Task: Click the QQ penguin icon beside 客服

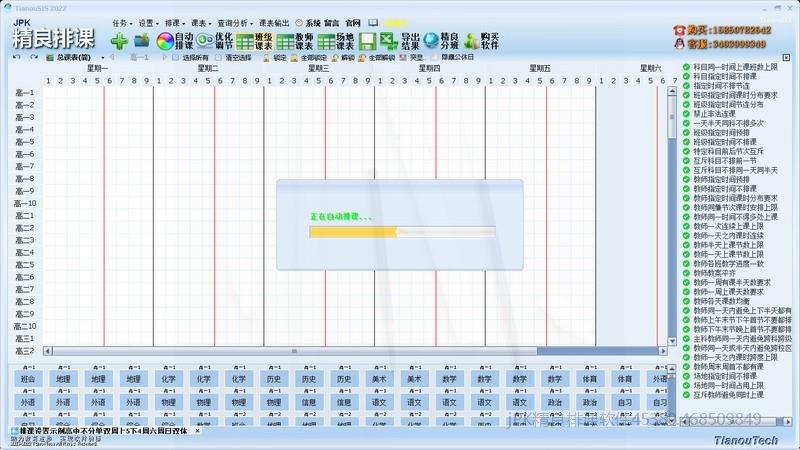Action: click(x=679, y=44)
